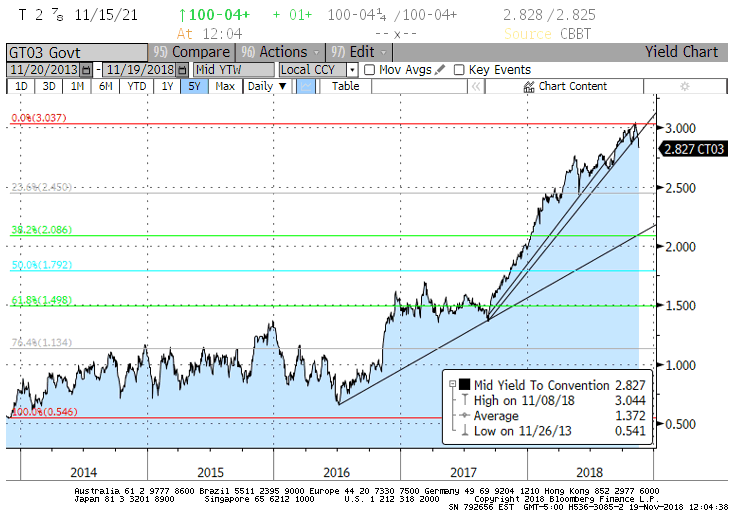Open the 96) Actions dropdown menu

click(281, 52)
